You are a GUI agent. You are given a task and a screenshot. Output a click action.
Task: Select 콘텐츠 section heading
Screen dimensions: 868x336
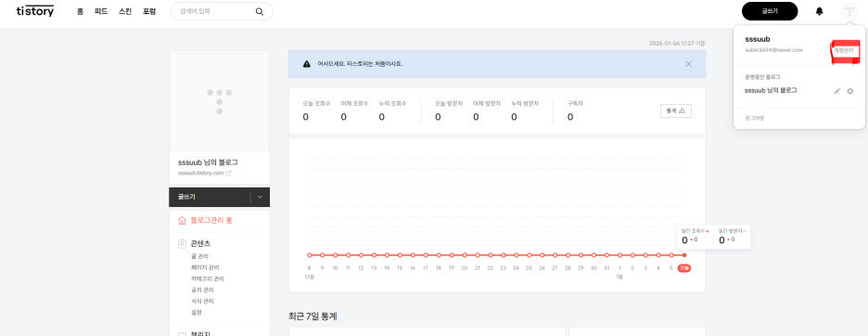point(200,244)
